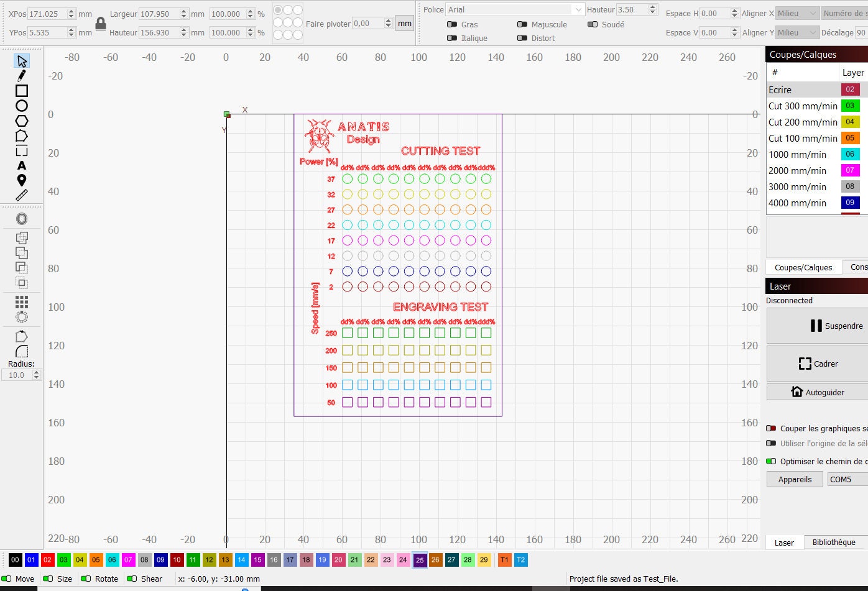868x591 pixels.
Task: Enable the Gras text toggle
Action: tap(452, 24)
